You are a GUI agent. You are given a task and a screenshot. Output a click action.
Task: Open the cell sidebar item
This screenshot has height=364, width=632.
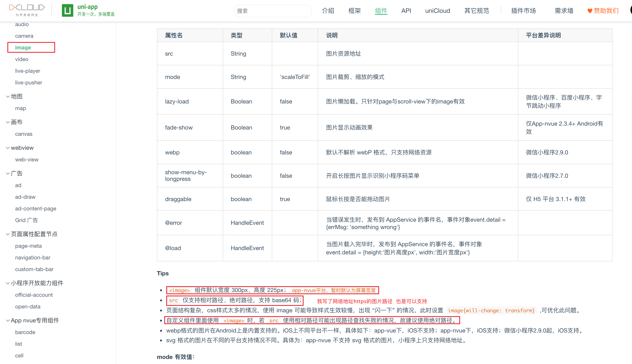click(19, 355)
